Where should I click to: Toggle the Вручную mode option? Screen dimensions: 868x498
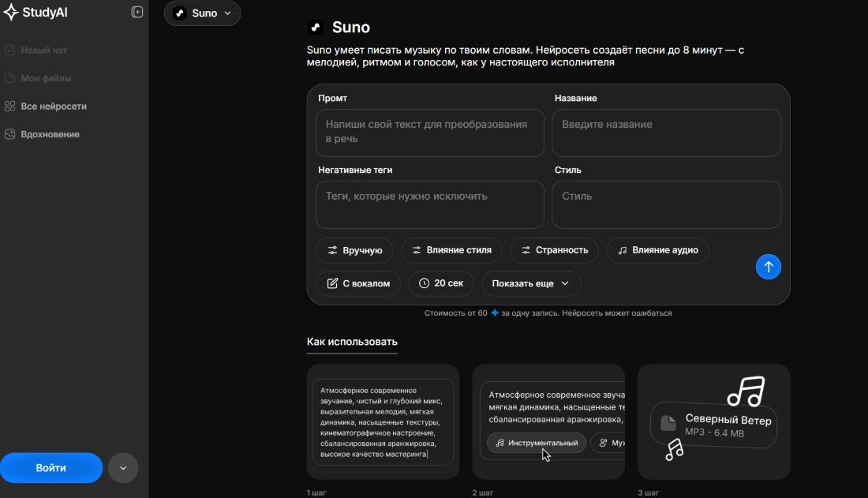[x=354, y=250]
